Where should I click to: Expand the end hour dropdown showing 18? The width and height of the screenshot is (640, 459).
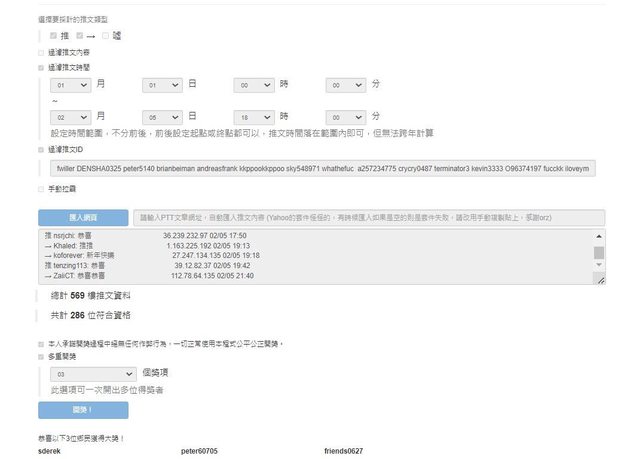pos(254,118)
